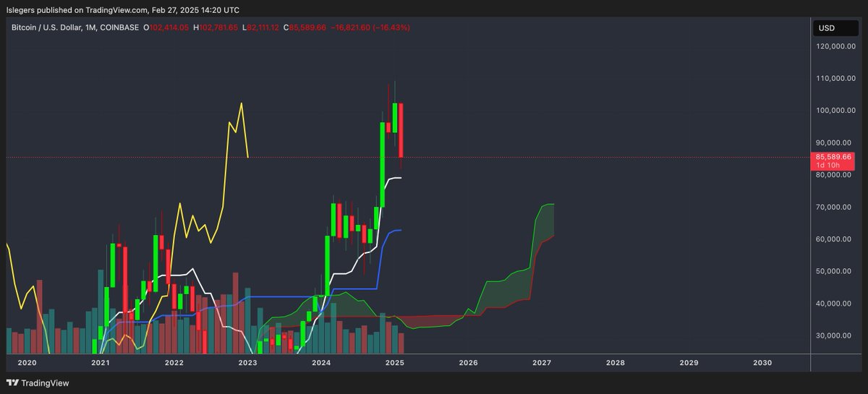868x394 pixels.
Task: Click the 2027 time axis label
Action: (x=542, y=362)
